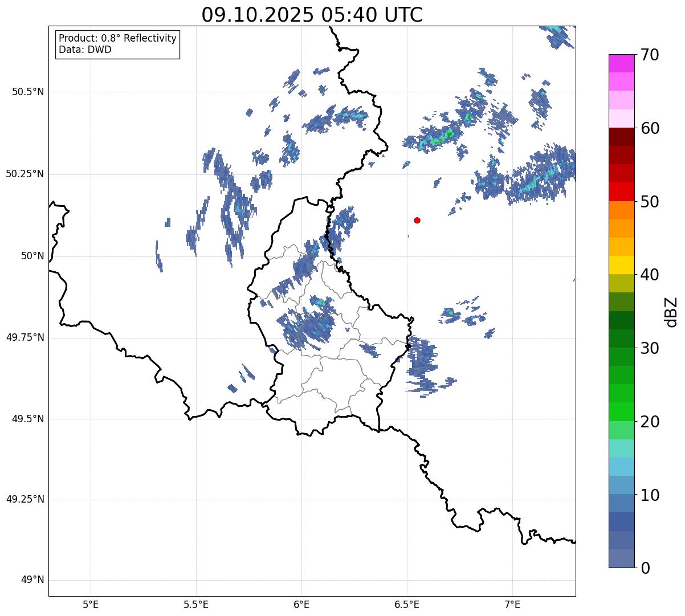Pick the gray-blue swatch at colorbar bottom

[621, 558]
